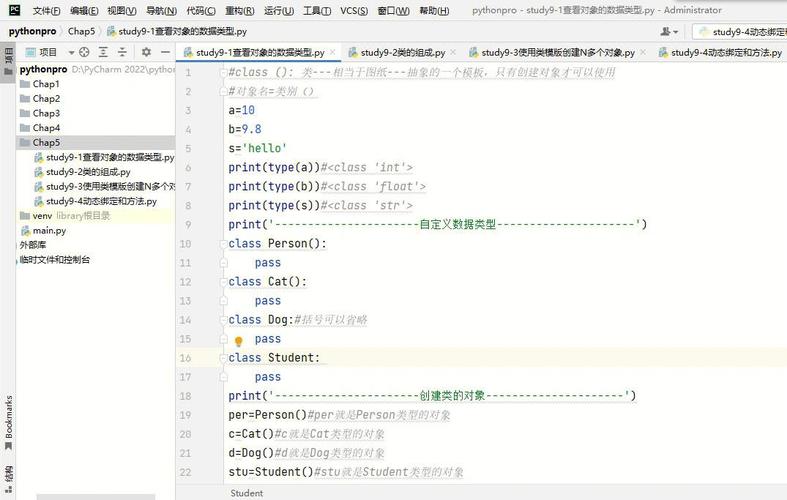Select the Chap5 folder
The width and height of the screenshot is (787, 500).
(x=96, y=143)
